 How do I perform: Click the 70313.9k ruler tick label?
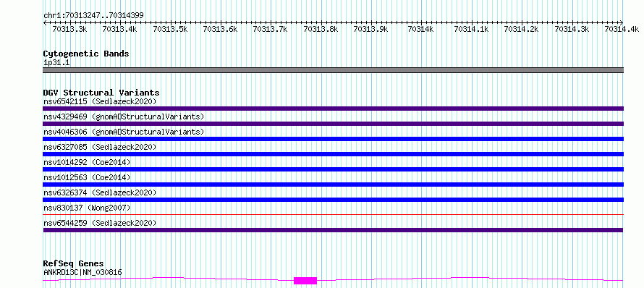[x=371, y=29]
